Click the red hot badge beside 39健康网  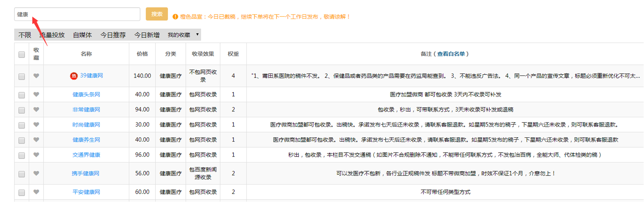click(x=74, y=76)
